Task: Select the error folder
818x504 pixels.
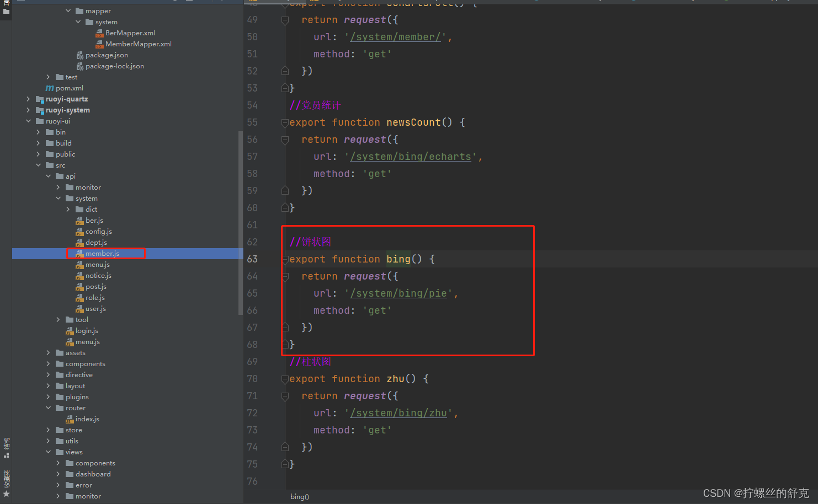Action: point(84,485)
